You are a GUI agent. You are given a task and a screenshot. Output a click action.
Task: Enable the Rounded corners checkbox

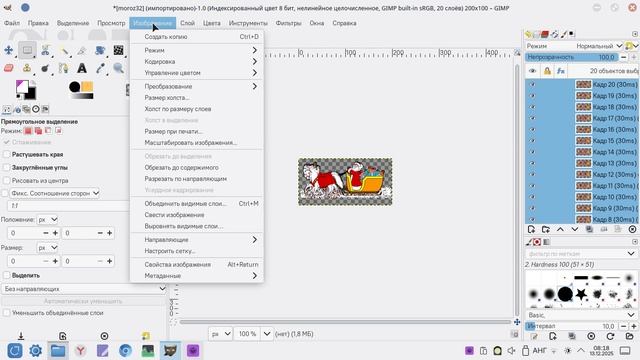coord(7,168)
